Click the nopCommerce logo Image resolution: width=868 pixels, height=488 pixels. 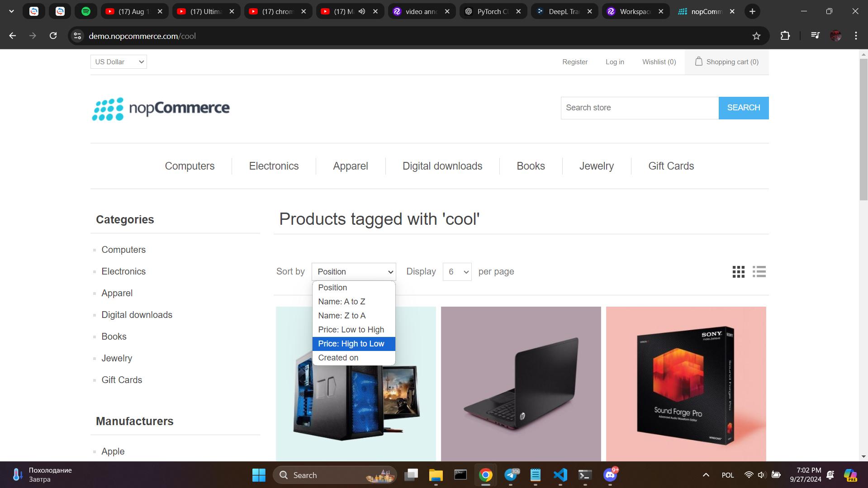tap(161, 109)
